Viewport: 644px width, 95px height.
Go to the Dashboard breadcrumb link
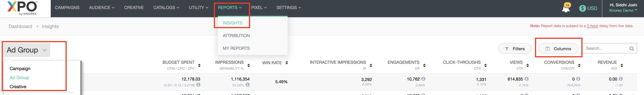coord(20,26)
